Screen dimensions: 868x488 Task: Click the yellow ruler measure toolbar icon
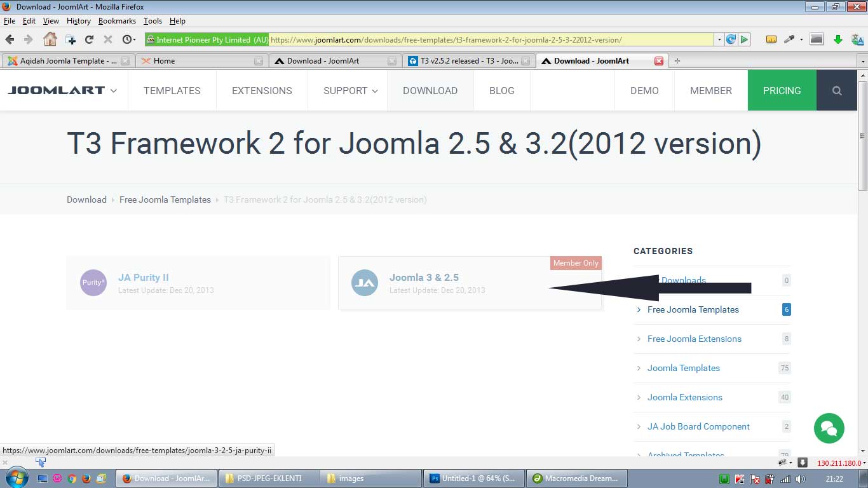771,39
